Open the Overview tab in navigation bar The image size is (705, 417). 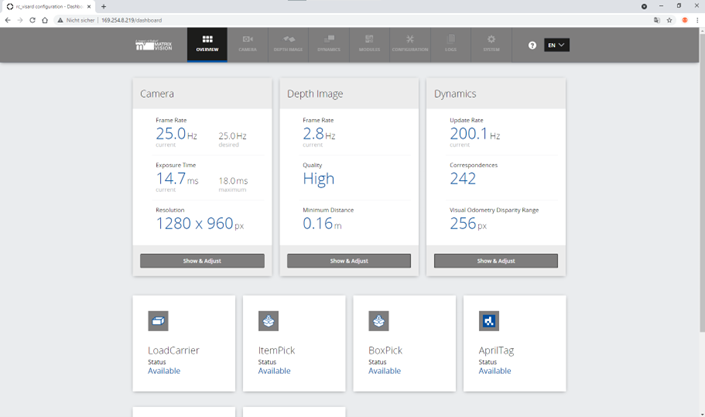pyautogui.click(x=207, y=43)
